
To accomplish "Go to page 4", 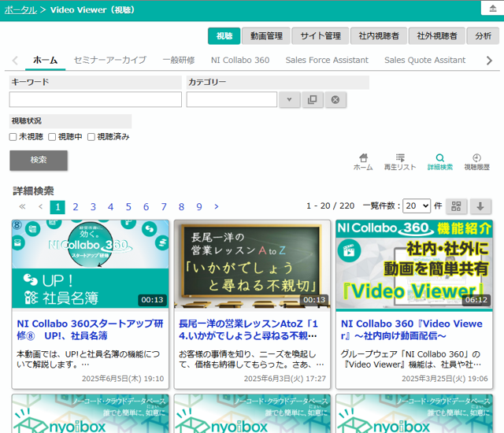I will coord(111,206).
